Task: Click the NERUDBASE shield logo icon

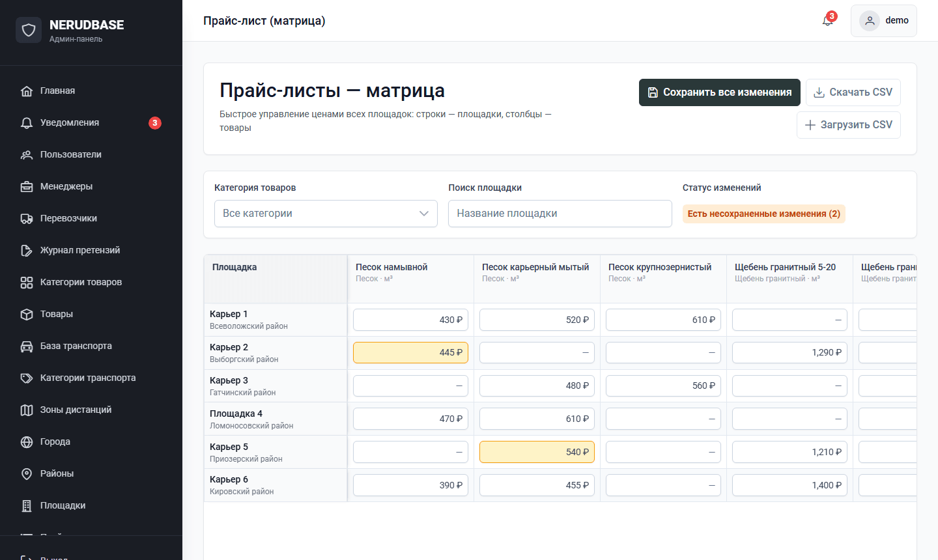Action: 29,30
